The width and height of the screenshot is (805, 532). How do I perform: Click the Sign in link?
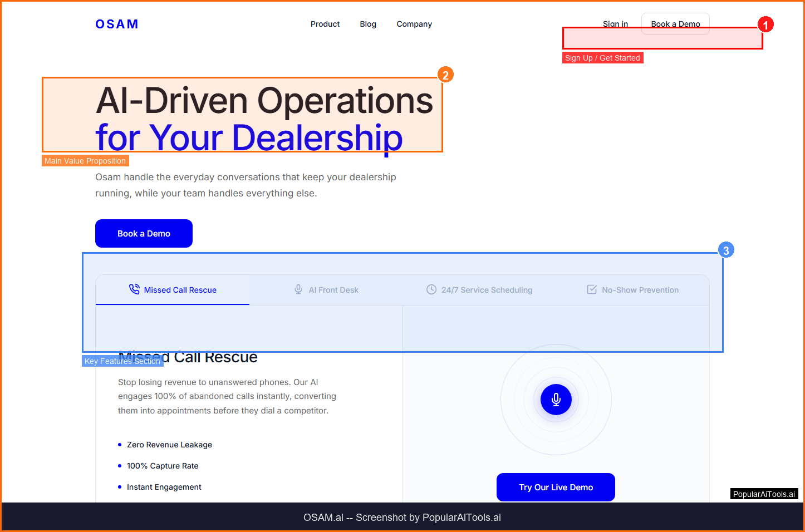615,23
